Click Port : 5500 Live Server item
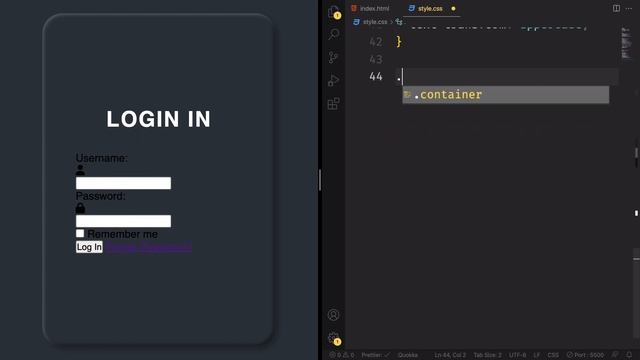This screenshot has height=360, width=640. 585,355
